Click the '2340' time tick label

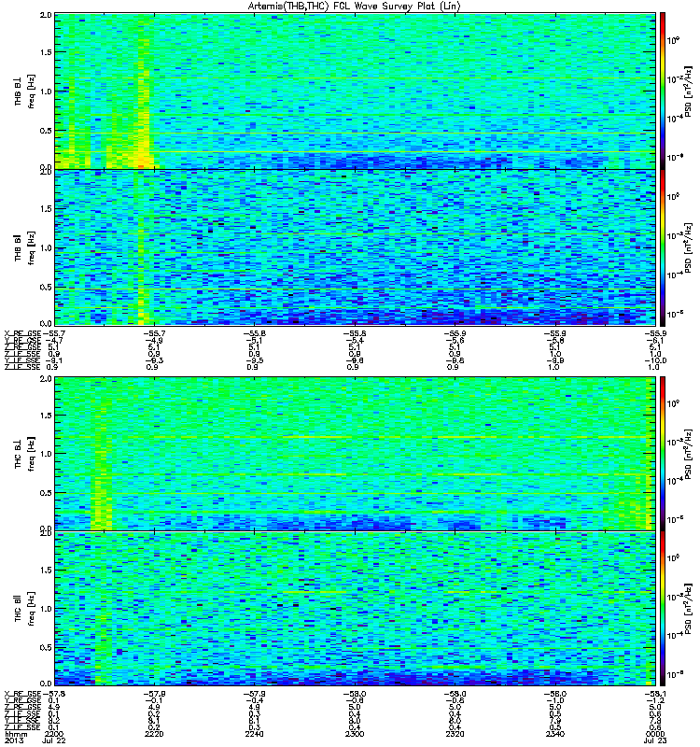click(x=555, y=734)
